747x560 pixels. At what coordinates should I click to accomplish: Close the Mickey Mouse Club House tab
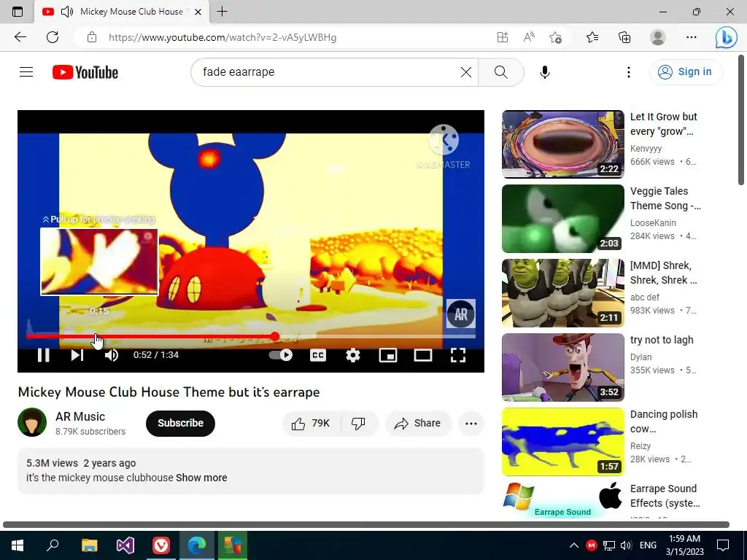pos(198,12)
